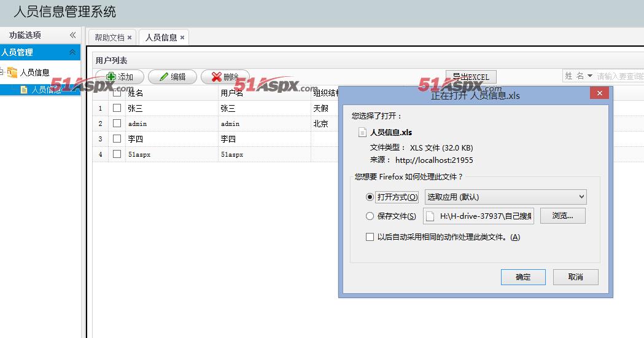Image resolution: width=644 pixels, height=338 pixels.
Task: Click the 浏览... browse button
Action: coord(563,216)
